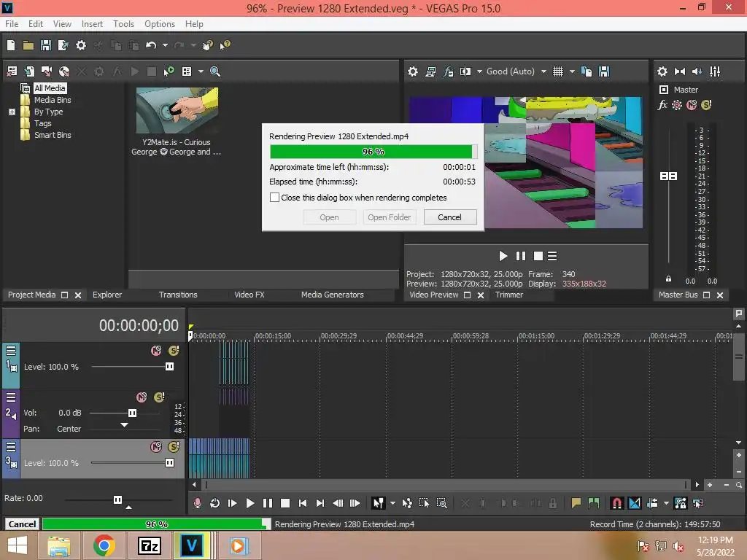747x560 pixels.
Task: Adjust the track 1 Level slider handle
Action: (169, 366)
